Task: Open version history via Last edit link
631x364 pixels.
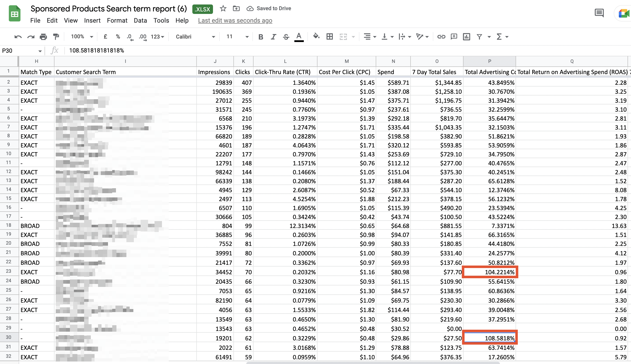Action: click(235, 20)
